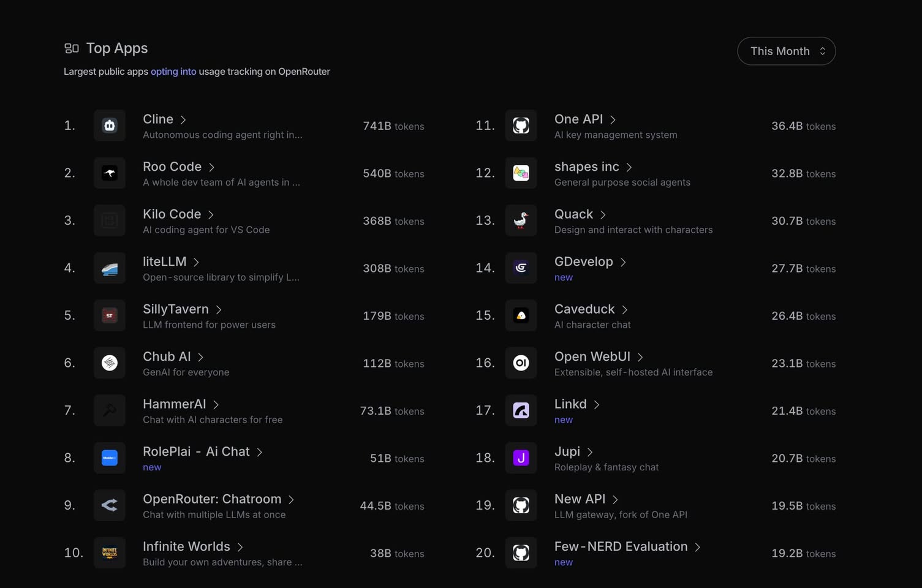Click the purple Jupi J icon
This screenshot has width=922, height=588.
(521, 458)
